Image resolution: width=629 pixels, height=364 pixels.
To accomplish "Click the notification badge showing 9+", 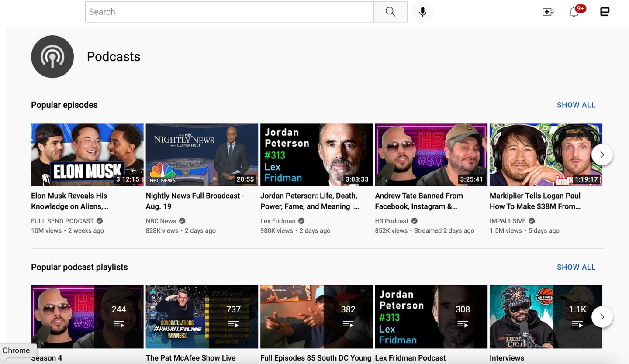I will 580,8.
